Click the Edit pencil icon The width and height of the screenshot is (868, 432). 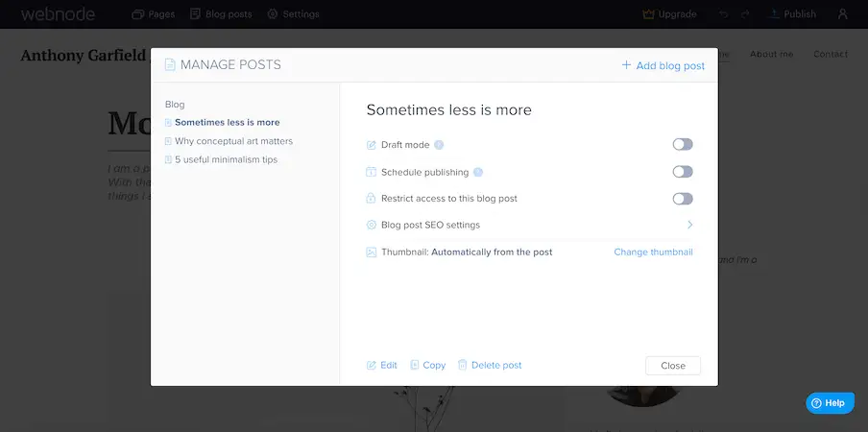(x=372, y=365)
